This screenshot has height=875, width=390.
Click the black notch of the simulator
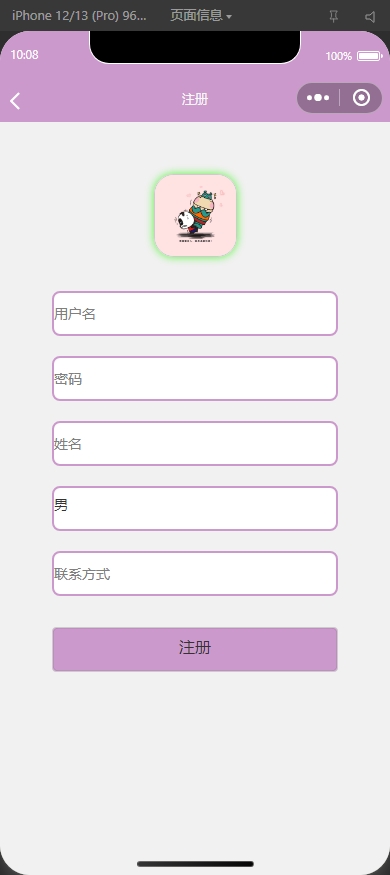pos(195,47)
